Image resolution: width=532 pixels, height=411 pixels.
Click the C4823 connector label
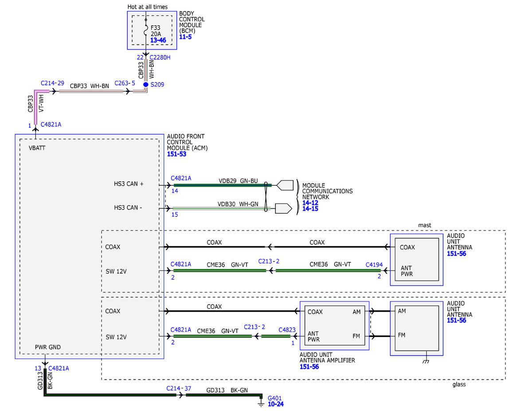pos(286,329)
